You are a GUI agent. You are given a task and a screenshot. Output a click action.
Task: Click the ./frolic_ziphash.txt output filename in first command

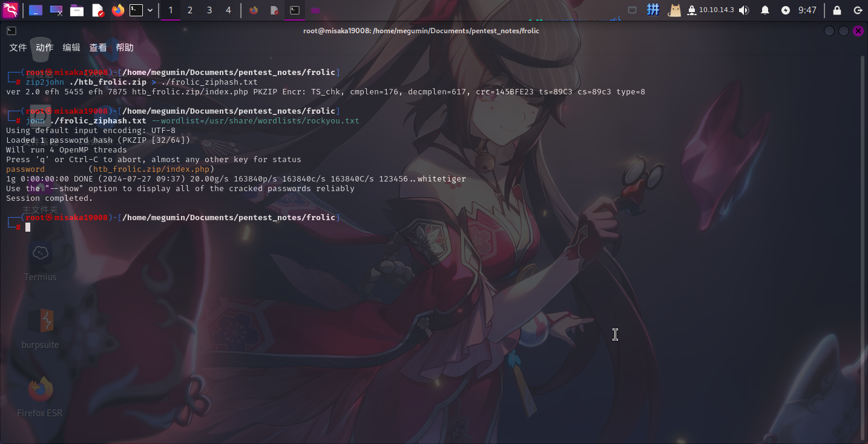209,82
